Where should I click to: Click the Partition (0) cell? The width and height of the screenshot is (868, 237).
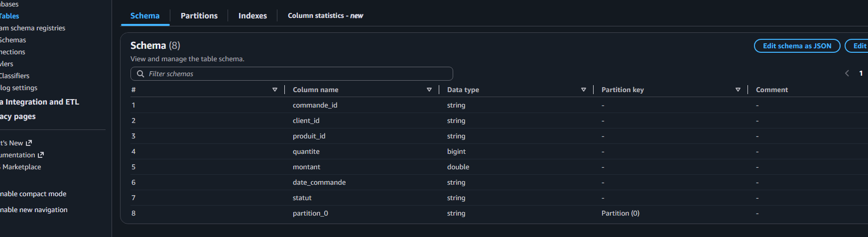tap(620, 213)
